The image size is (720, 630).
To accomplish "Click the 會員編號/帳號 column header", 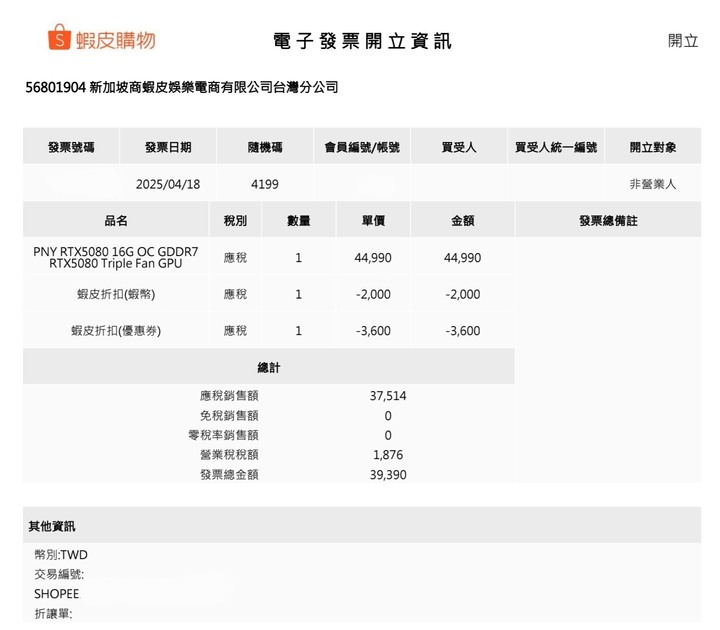I will [362, 147].
